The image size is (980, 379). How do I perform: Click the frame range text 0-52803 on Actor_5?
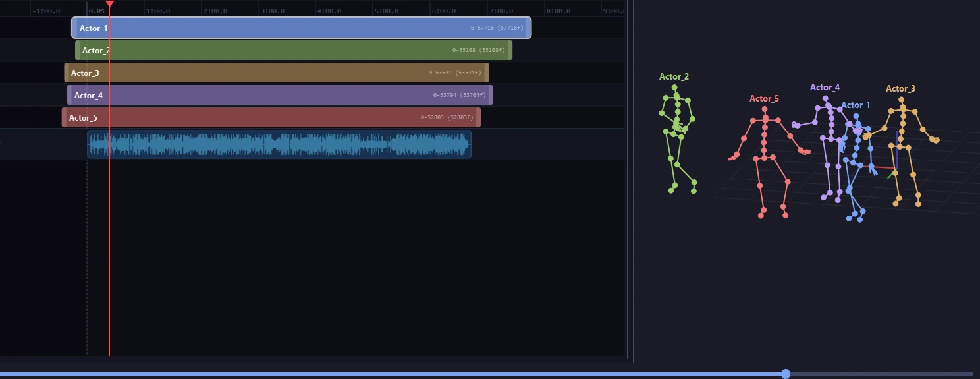[447, 118]
